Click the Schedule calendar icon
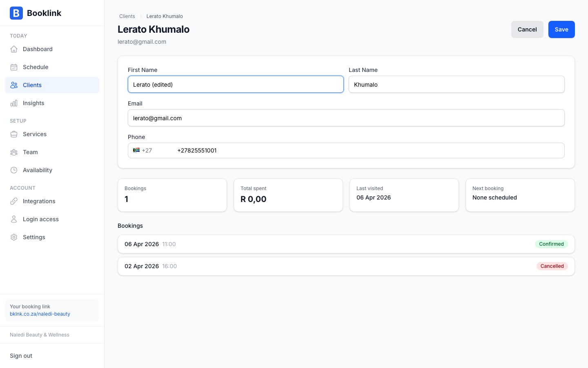The image size is (588, 368). (14, 67)
